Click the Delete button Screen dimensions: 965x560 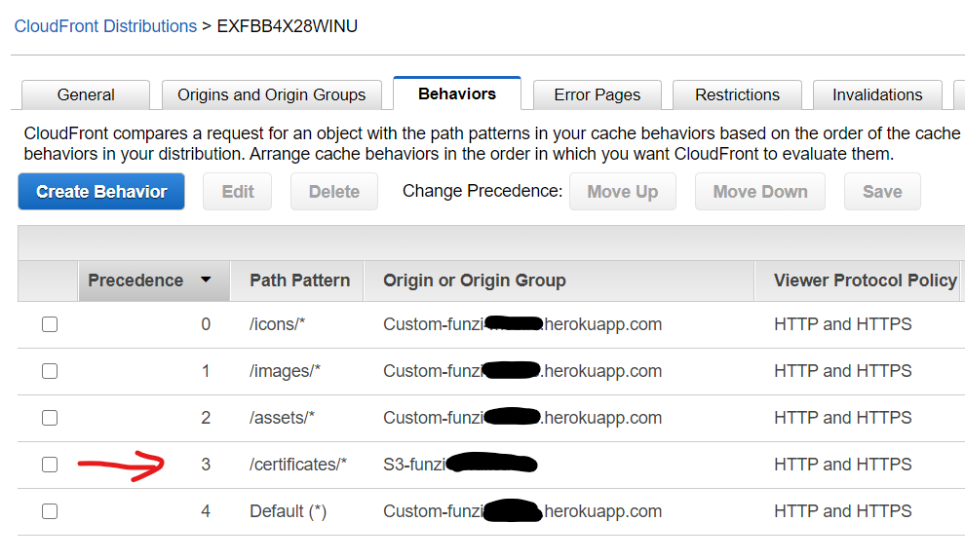334,192
